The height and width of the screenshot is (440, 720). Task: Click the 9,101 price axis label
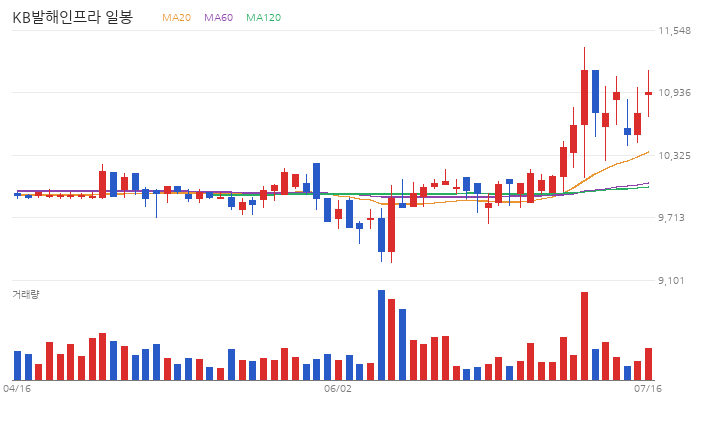[x=671, y=281]
